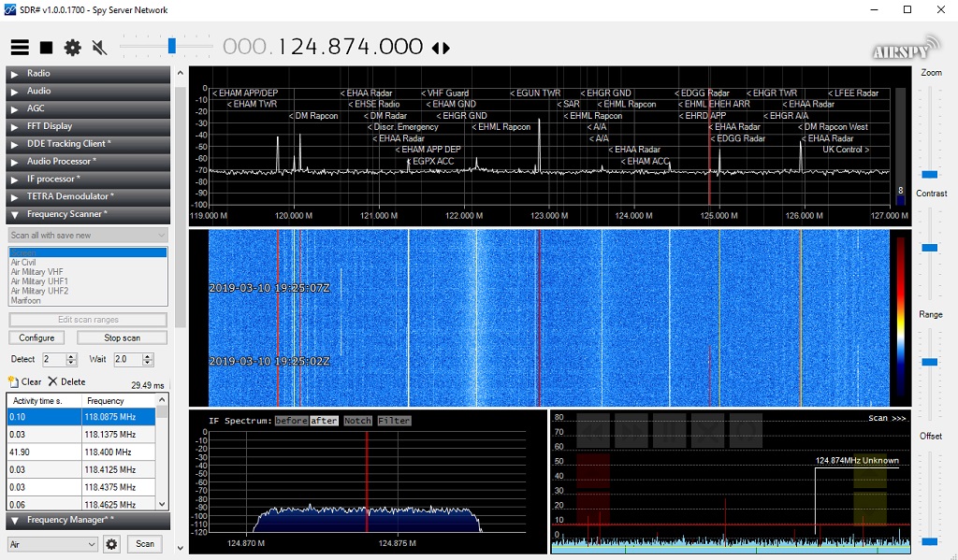Select the highlighted Screen scan range
The width and height of the screenshot is (958, 560).
click(88, 252)
